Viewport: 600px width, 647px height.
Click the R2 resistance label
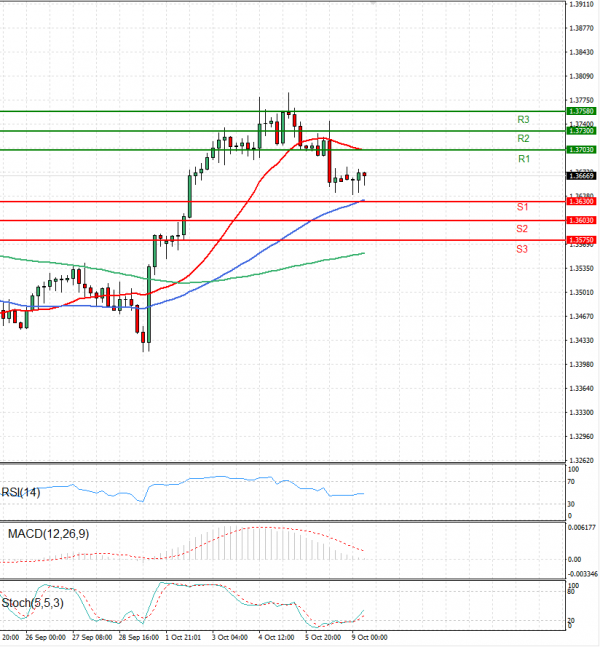523,139
